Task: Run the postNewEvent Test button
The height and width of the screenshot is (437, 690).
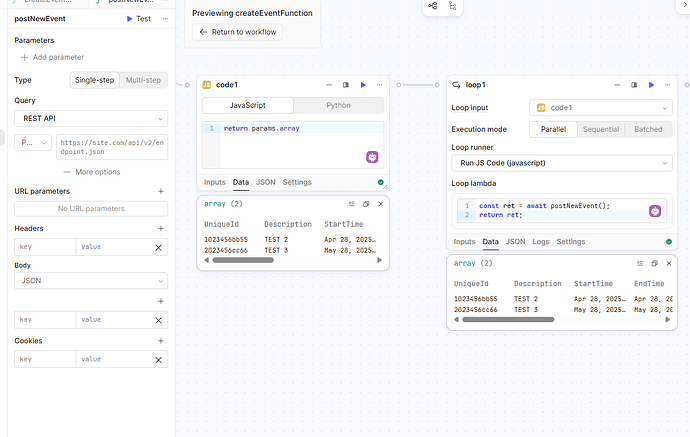Action: (139, 19)
